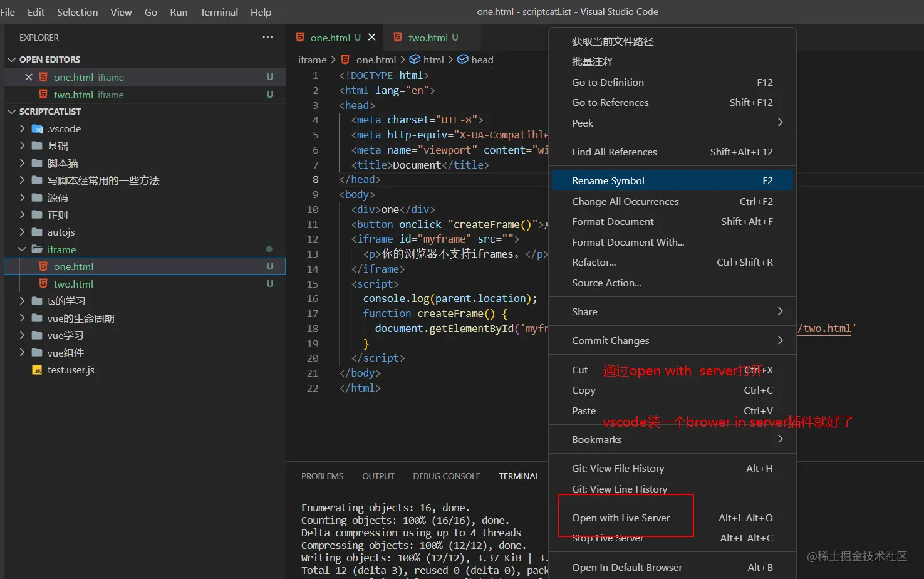Click HTML5 icon of two.html in iframe folder
This screenshot has width=924, height=579.
pyautogui.click(x=43, y=284)
